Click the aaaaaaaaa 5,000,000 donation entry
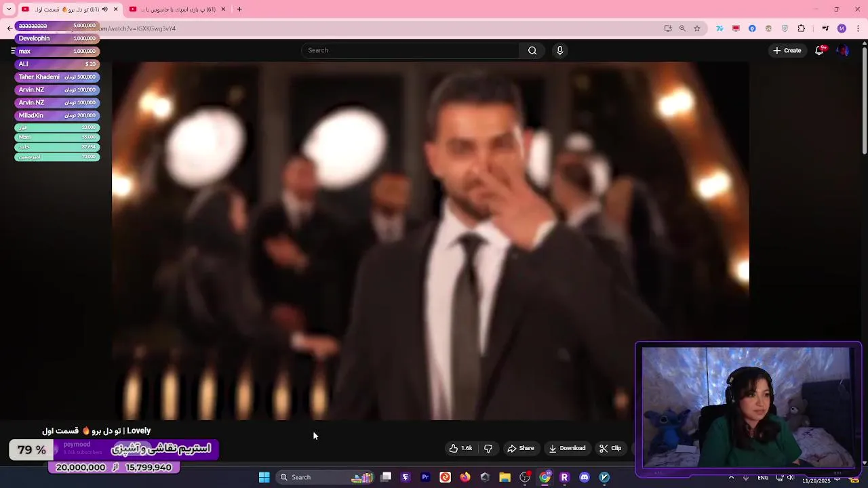868x488 pixels. [x=57, y=26]
